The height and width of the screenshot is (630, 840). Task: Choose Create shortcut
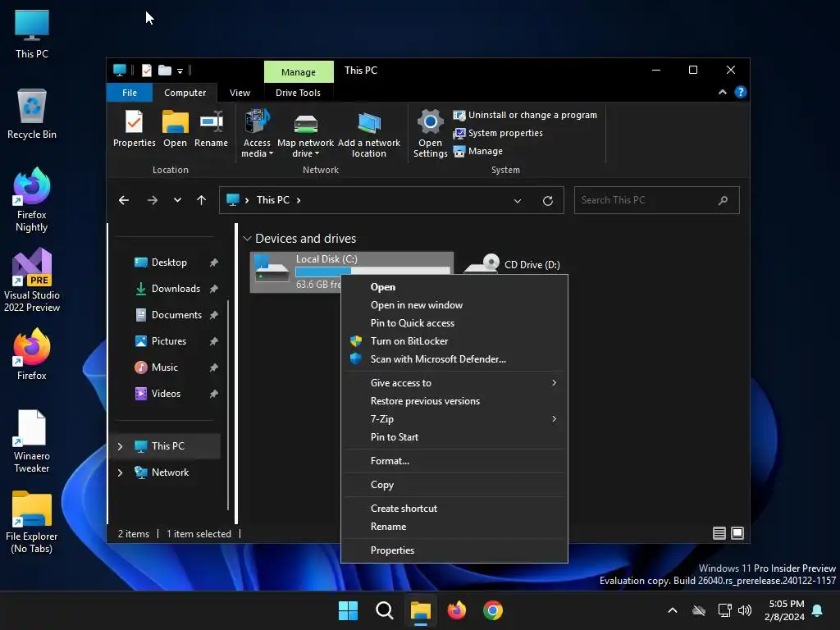[x=454, y=509]
